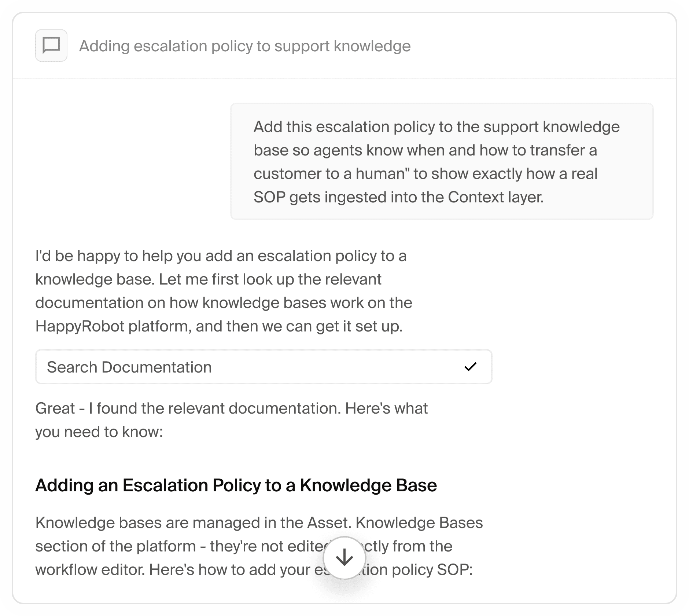Click 'customer to a human' line in bubble
Image resolution: width=689 pixels, height=616 pixels.
coord(425,173)
